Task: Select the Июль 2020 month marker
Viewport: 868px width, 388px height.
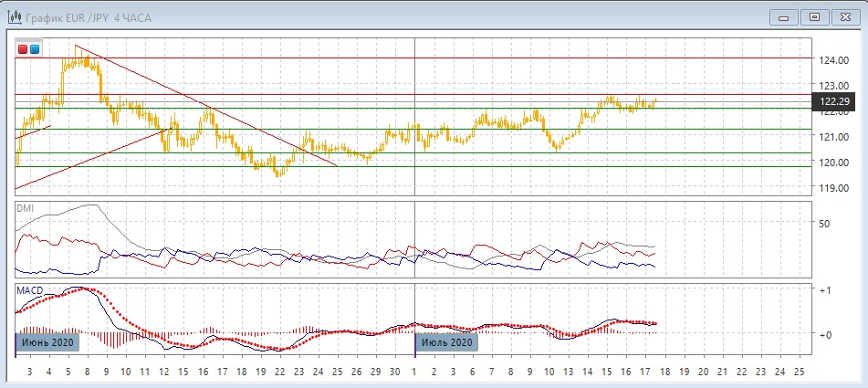Action: (447, 343)
